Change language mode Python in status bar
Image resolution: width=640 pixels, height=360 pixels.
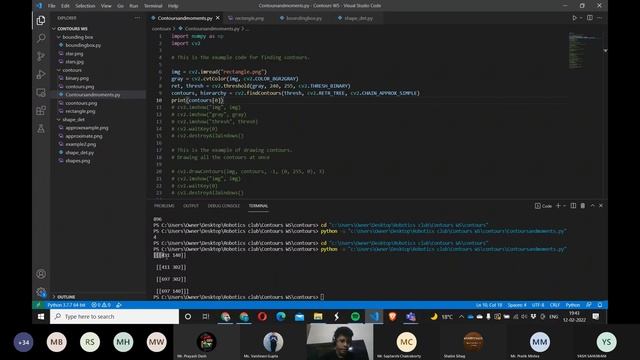[x=573, y=305]
